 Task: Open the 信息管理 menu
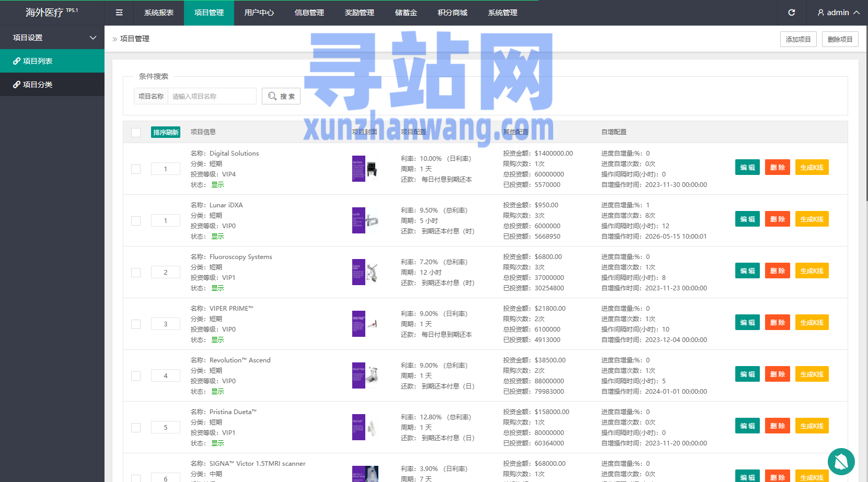309,13
